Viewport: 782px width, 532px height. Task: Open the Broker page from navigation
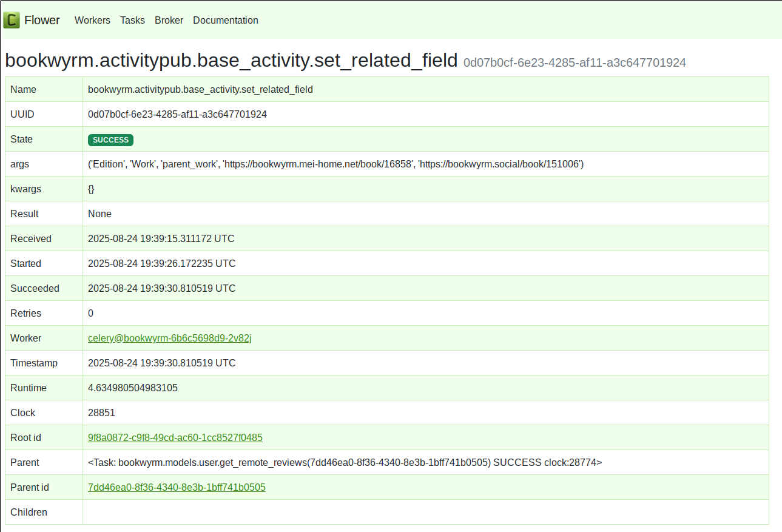tap(169, 20)
